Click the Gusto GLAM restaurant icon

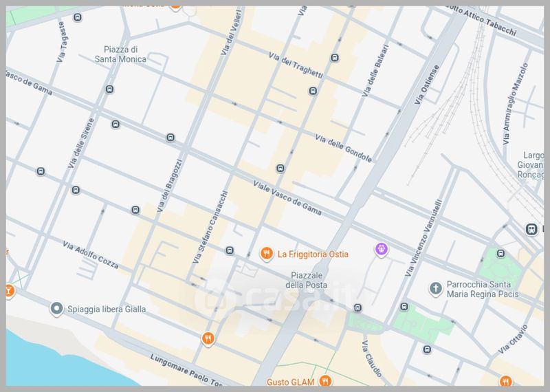click(x=326, y=382)
